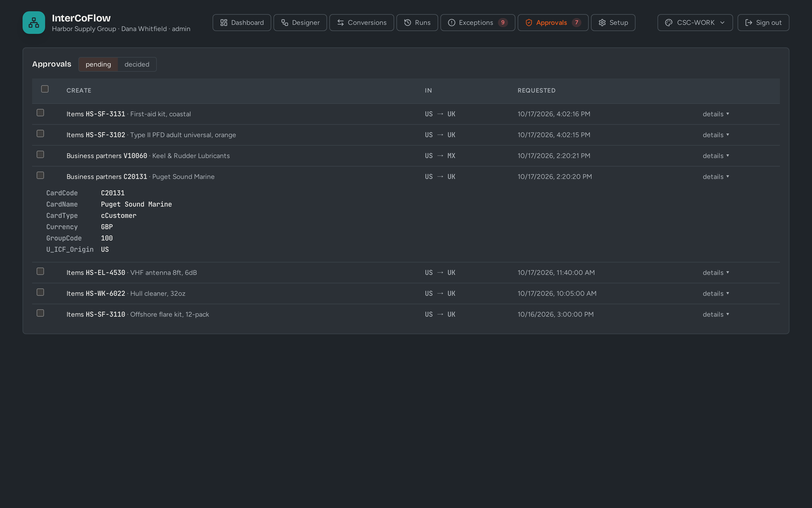
Task: Select the V10060 Keel & Rudder checkbox
Action: [x=40, y=154]
